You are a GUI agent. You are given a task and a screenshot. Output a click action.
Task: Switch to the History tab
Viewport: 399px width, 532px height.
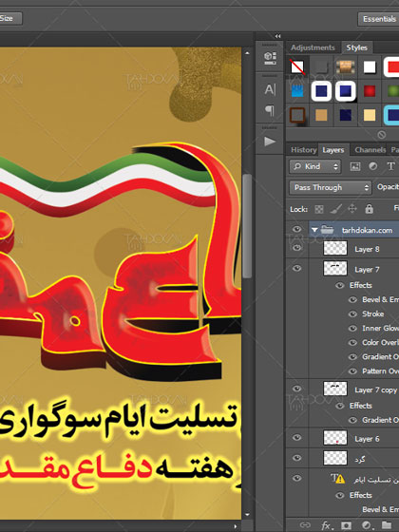(304, 150)
